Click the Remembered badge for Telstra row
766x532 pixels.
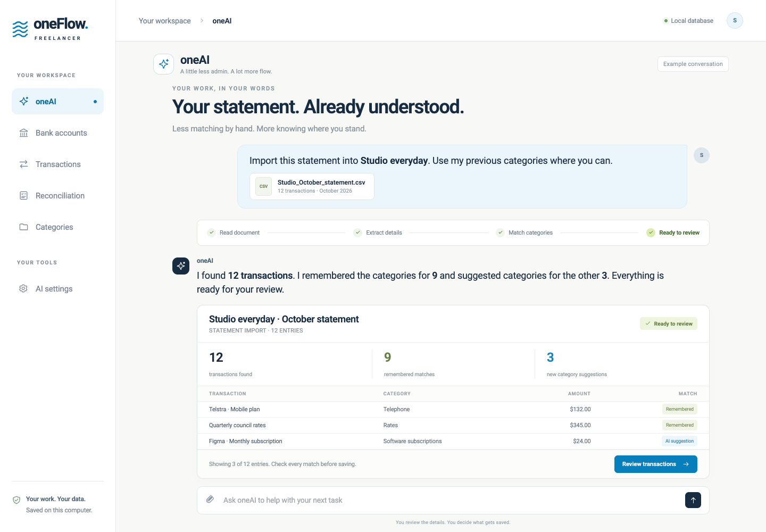click(x=680, y=409)
